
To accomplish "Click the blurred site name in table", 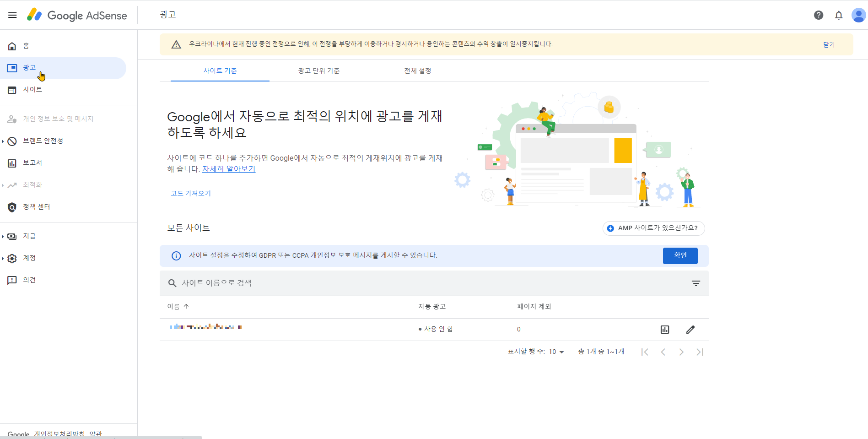I will (206, 327).
